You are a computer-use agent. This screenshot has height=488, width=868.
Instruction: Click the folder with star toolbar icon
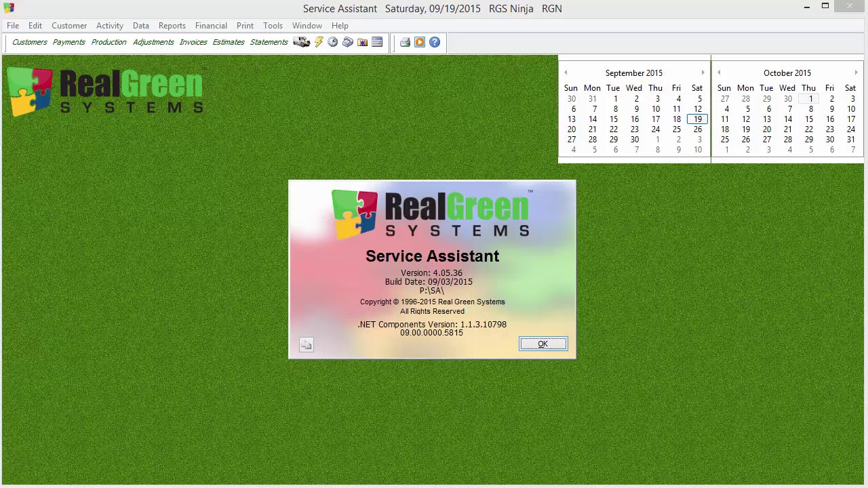[363, 42]
